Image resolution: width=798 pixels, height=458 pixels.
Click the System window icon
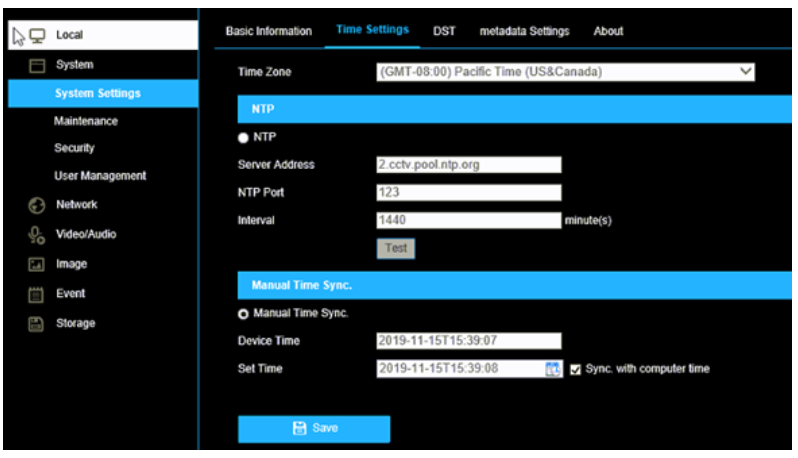[x=37, y=66]
